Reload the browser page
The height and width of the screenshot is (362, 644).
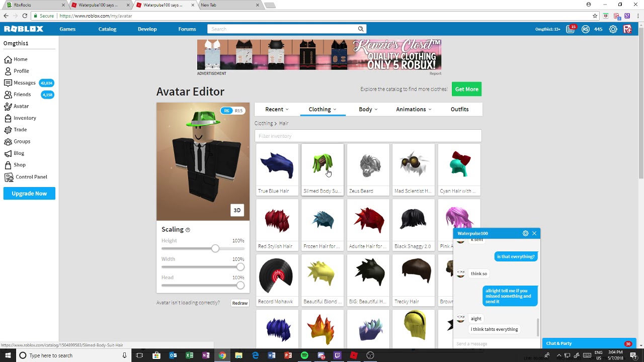click(25, 16)
